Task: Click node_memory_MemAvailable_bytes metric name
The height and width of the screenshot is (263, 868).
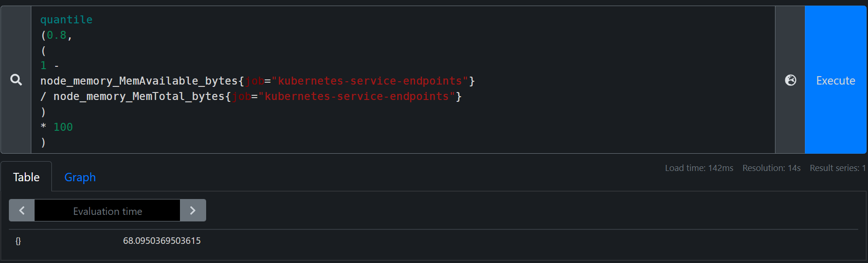Action: click(x=139, y=81)
